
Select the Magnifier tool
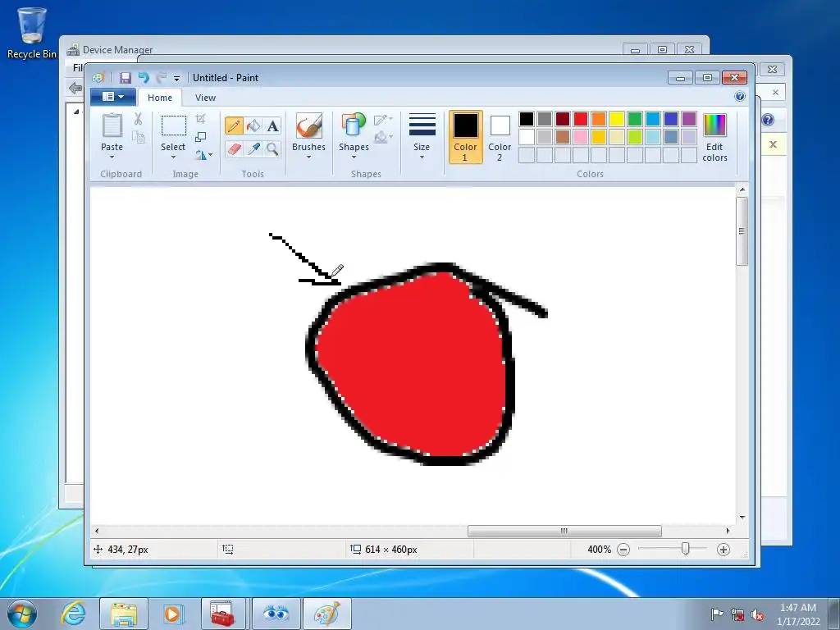coord(272,148)
